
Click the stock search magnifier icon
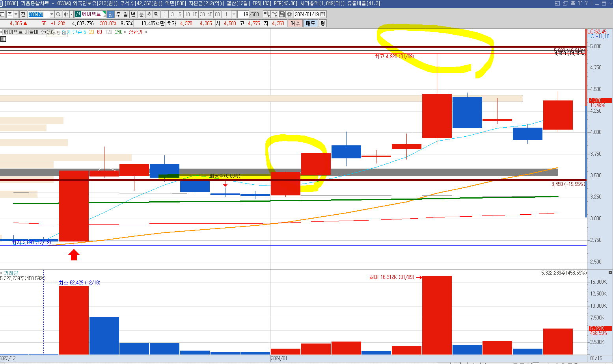pyautogui.click(x=58, y=14)
